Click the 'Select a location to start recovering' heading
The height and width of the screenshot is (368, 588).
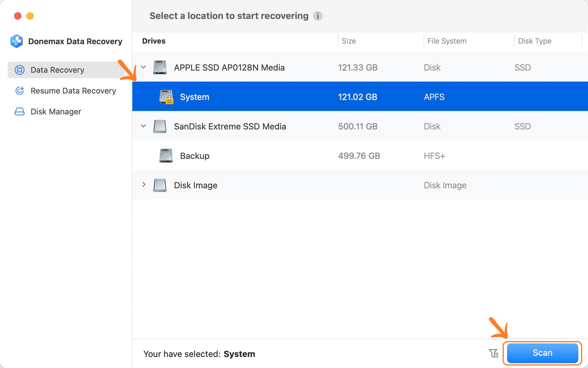click(x=229, y=16)
